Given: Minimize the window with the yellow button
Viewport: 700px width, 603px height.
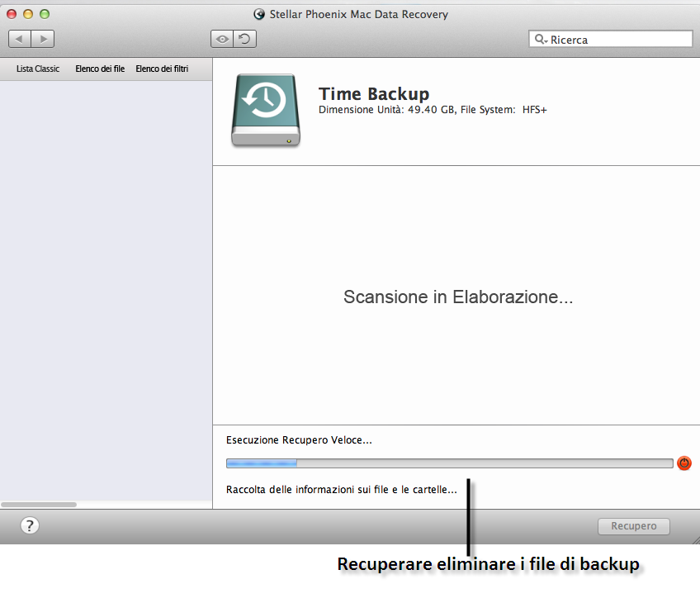Looking at the screenshot, I should pos(28,14).
